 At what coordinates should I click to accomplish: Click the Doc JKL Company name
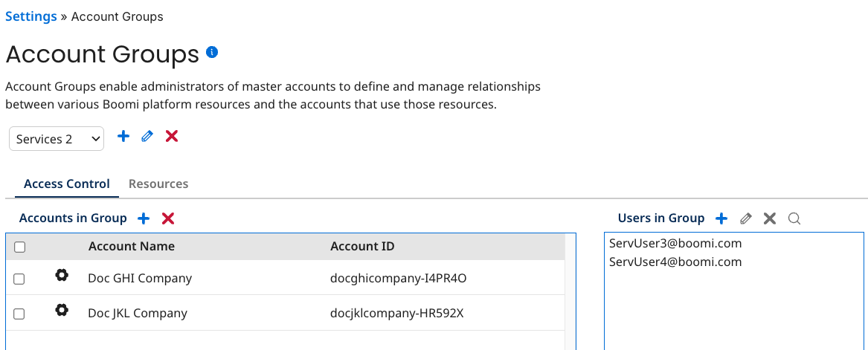coord(138,313)
